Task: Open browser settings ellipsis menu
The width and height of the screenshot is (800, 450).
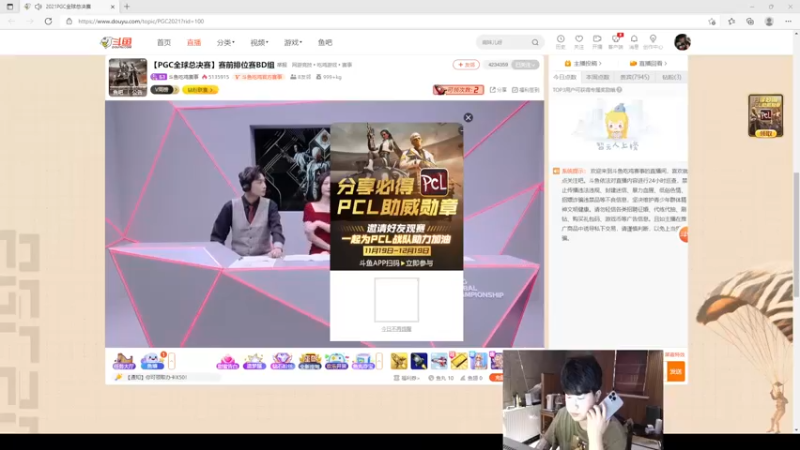Action: click(788, 21)
